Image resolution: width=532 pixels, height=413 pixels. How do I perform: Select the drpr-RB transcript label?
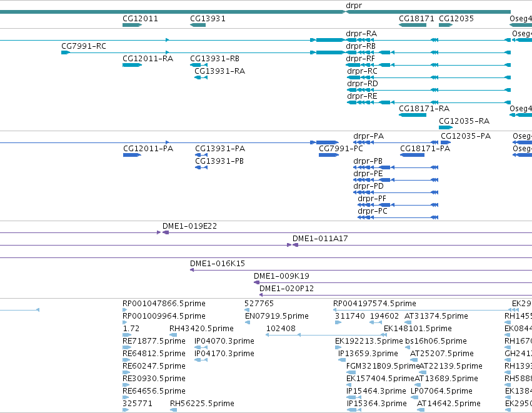pos(360,46)
